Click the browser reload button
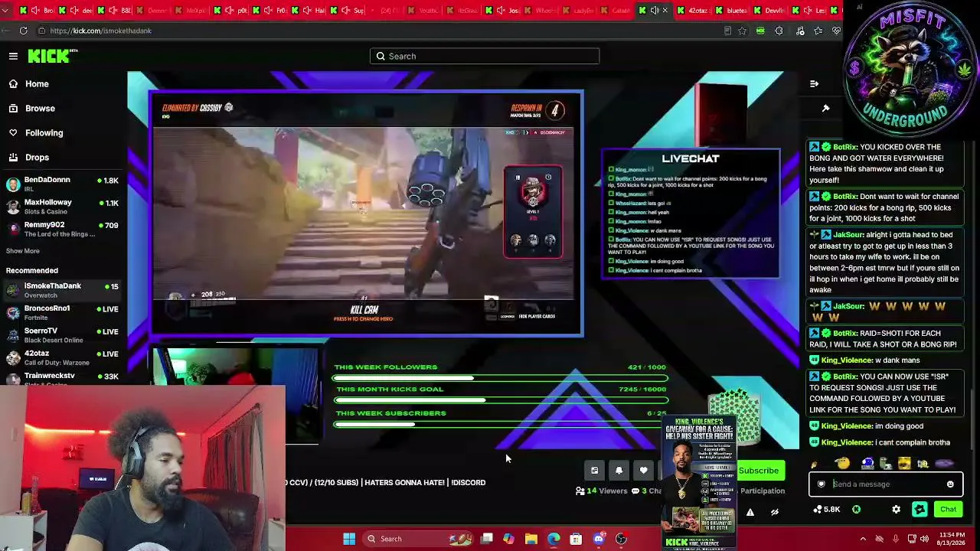Viewport: 980px width, 551px height. click(24, 31)
